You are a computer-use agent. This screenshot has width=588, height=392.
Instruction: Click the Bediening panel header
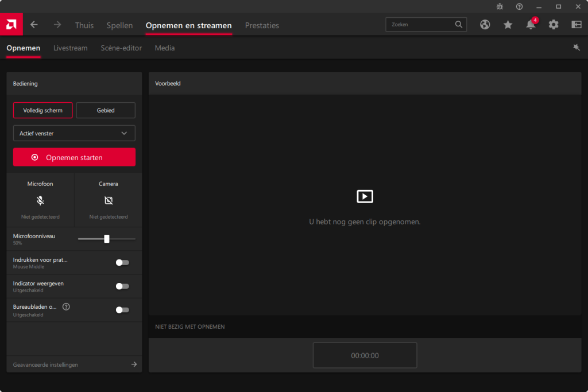74,83
